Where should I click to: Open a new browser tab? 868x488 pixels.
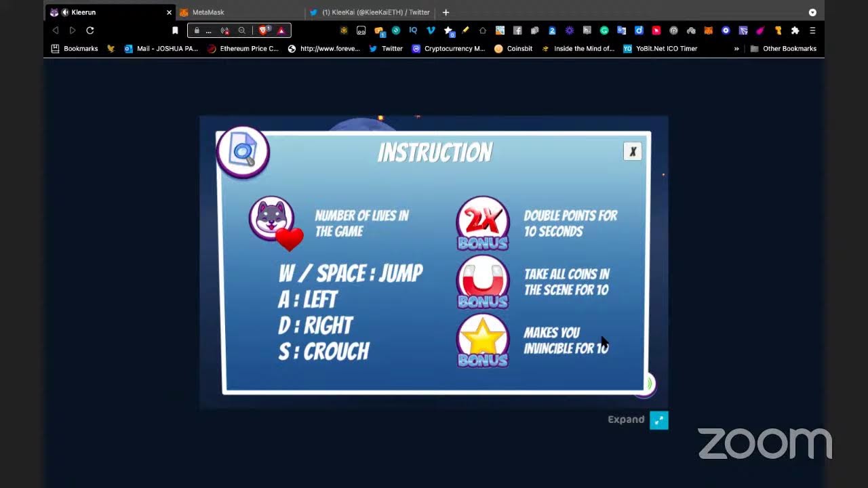446,12
